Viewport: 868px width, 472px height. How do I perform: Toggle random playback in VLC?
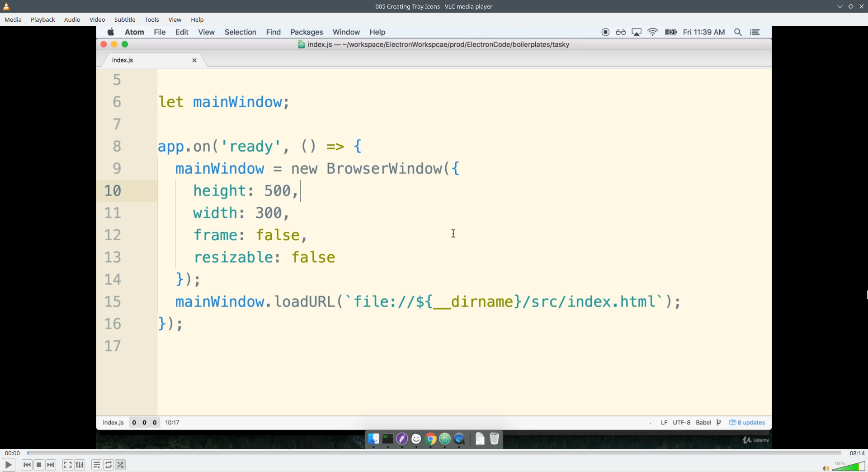[x=120, y=465]
